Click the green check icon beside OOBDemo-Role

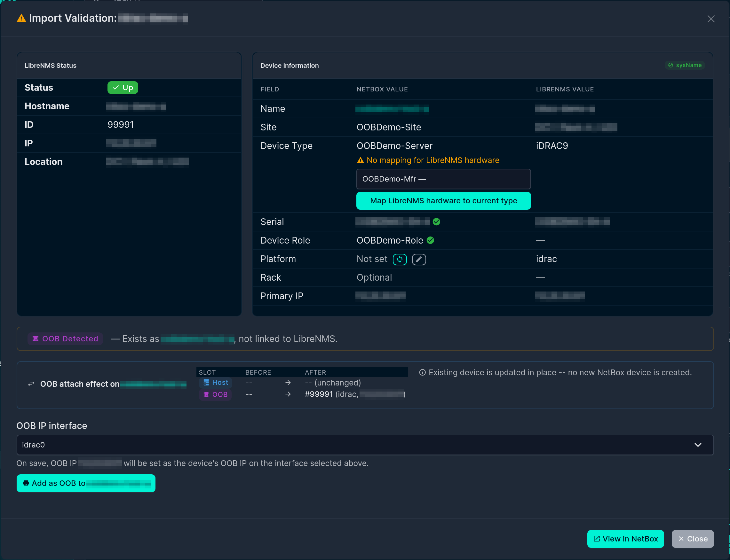coord(430,240)
